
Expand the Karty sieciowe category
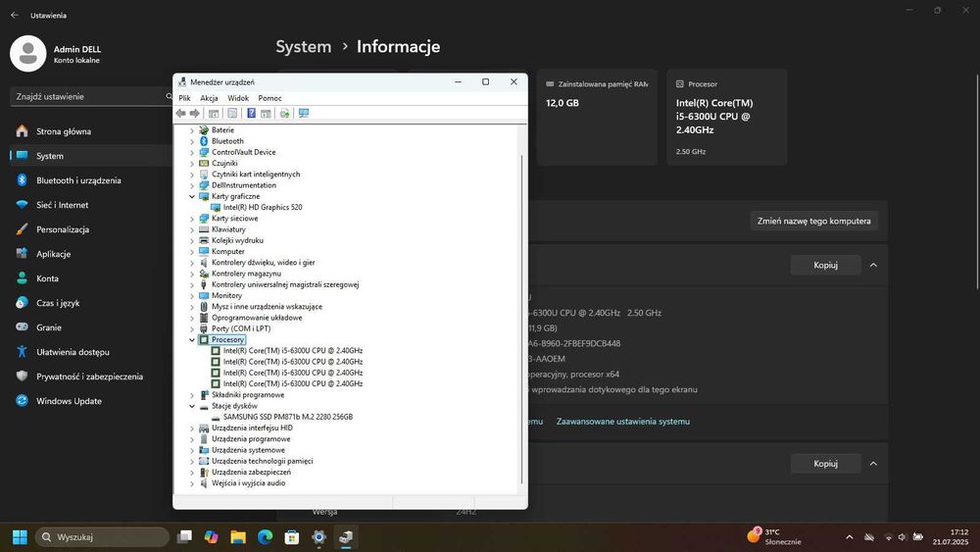point(192,219)
